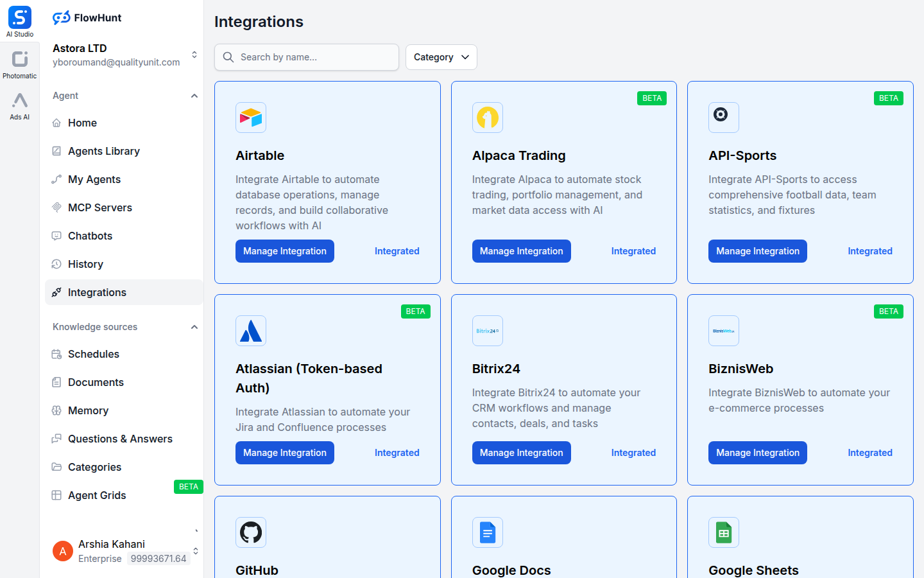This screenshot has height=578, width=924.
Task: Click the Search by name field
Action: coord(306,57)
